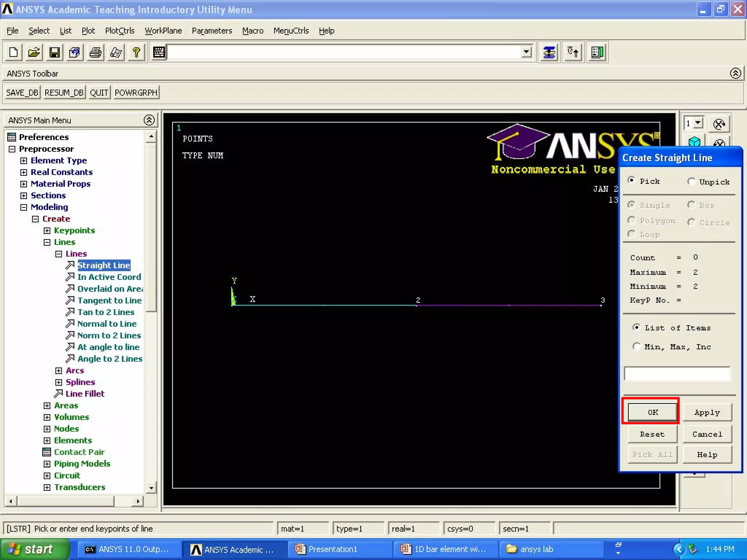This screenshot has height=560, width=747.
Task: Expand the Keypoints tree node
Action: pos(47,230)
